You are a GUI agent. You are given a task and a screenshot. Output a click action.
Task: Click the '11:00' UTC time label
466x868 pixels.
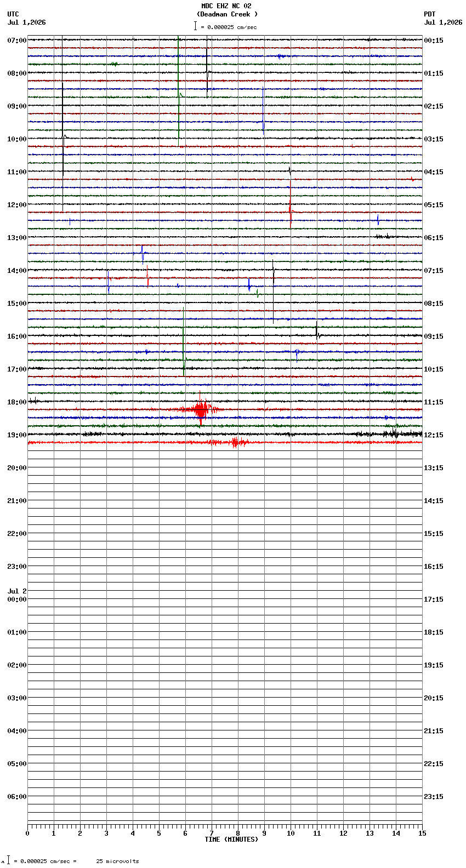click(17, 172)
